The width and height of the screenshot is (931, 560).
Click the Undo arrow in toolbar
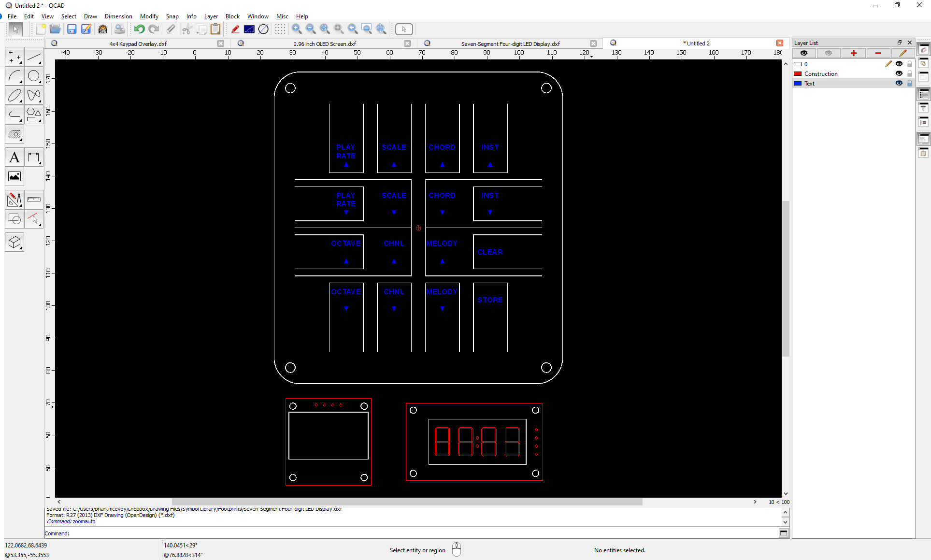coord(139,29)
